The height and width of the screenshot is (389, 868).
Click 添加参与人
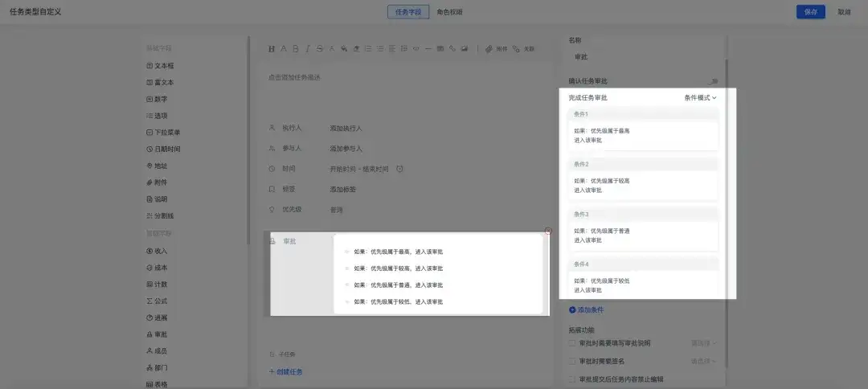346,149
